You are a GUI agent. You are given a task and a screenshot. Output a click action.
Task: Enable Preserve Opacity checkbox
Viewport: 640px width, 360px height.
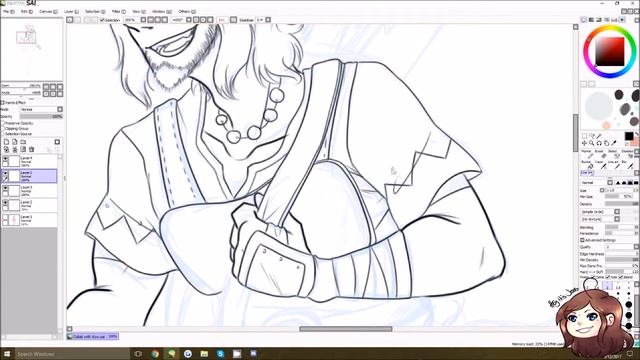3,123
